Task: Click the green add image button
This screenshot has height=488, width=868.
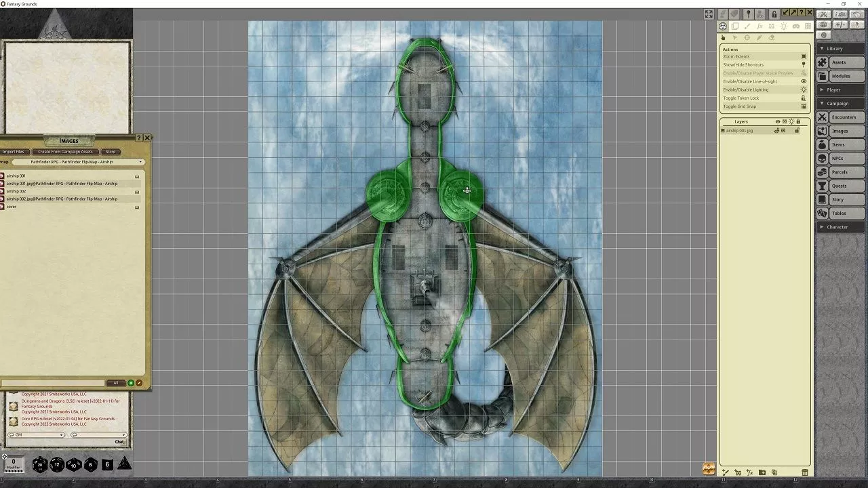Action: coord(131,383)
